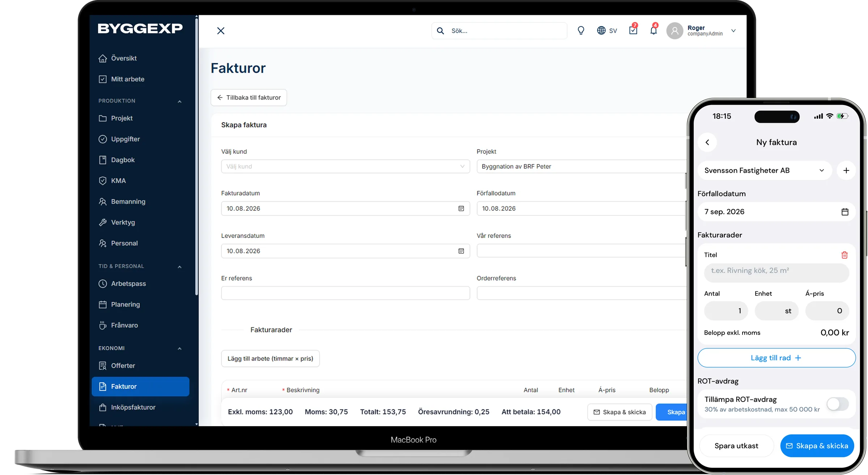Tap the Enhet field on phone

(x=776, y=311)
